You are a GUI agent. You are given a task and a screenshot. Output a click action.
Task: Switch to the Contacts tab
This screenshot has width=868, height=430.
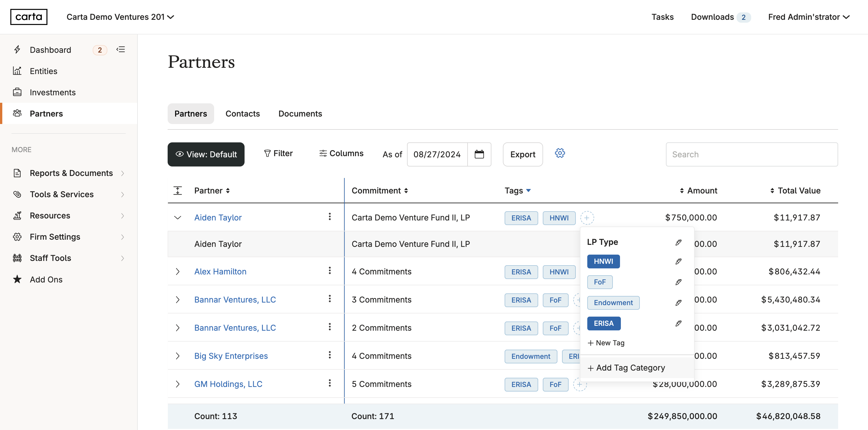click(x=242, y=114)
